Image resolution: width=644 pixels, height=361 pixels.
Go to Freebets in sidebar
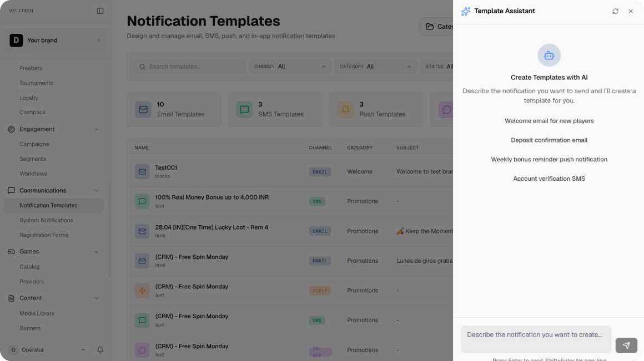[x=31, y=68]
